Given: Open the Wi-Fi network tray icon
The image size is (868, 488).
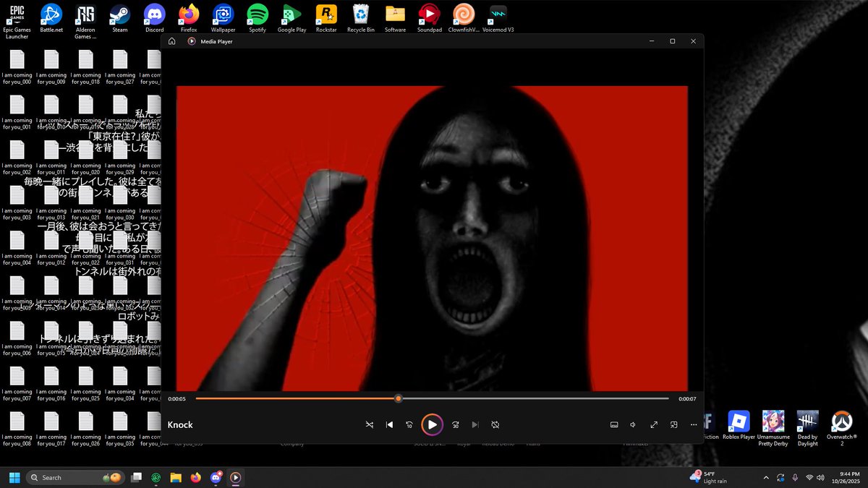Looking at the screenshot, I should pyautogui.click(x=809, y=477).
